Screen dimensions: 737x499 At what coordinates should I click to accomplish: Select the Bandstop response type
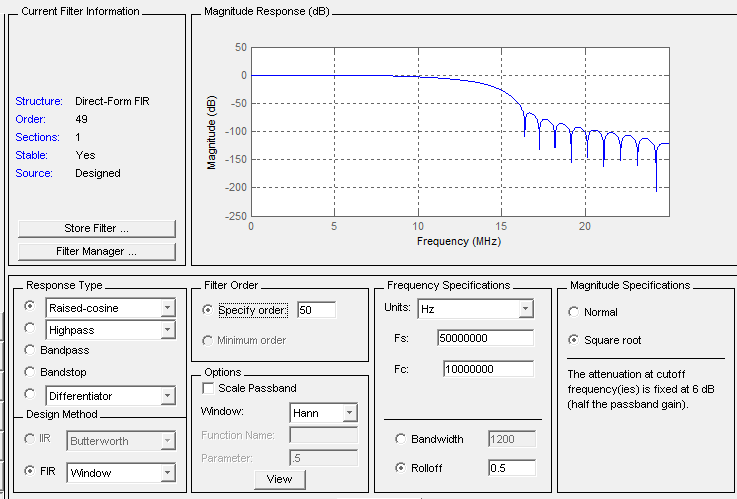[x=30, y=372]
